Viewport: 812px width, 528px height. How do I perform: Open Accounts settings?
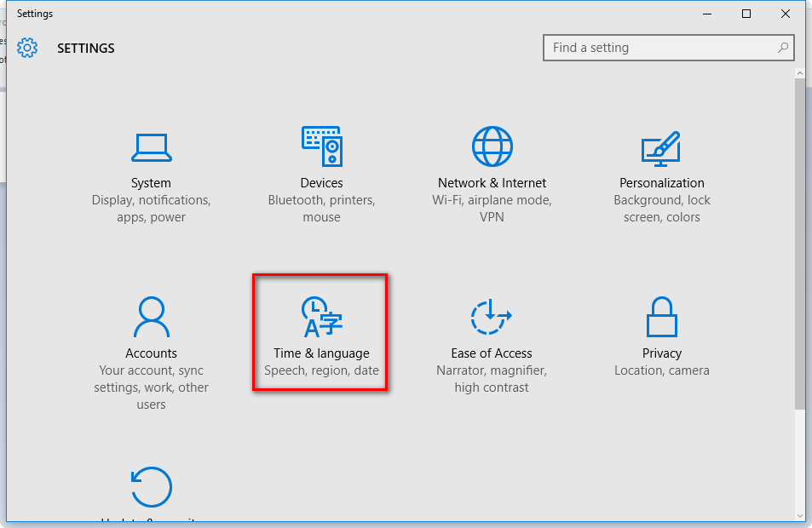click(x=151, y=332)
